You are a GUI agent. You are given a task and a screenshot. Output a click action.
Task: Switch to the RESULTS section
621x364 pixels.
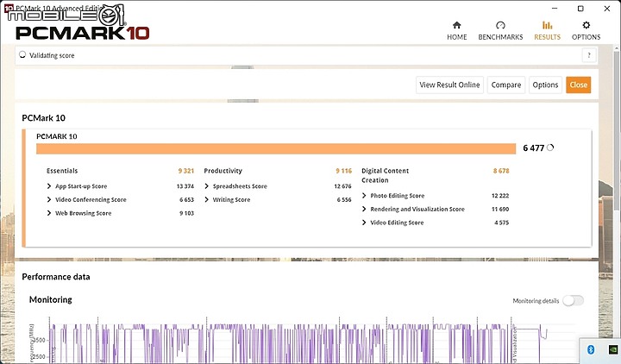tap(547, 31)
